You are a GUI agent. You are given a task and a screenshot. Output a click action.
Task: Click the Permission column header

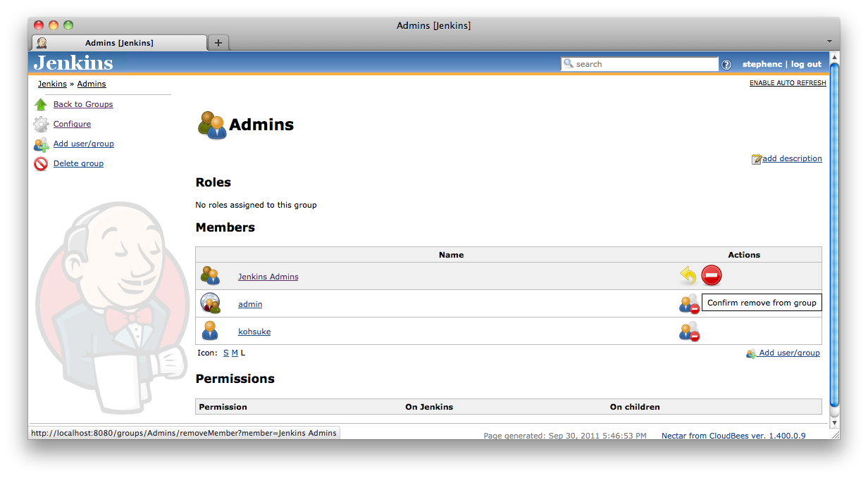(223, 407)
